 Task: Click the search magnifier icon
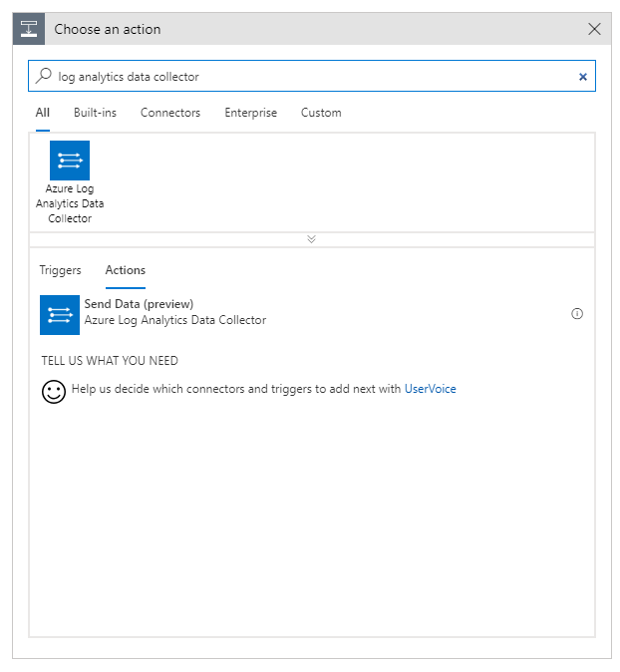tap(44, 76)
